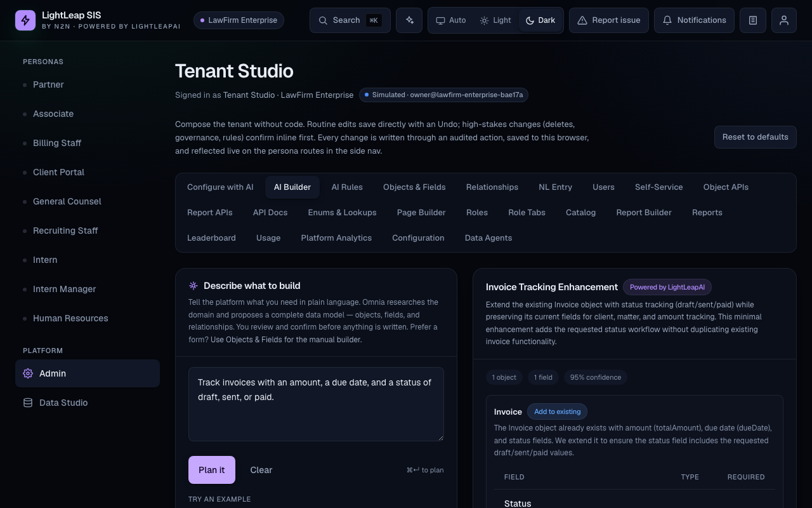
Task: Open the Role Tabs tab
Action: click(527, 213)
